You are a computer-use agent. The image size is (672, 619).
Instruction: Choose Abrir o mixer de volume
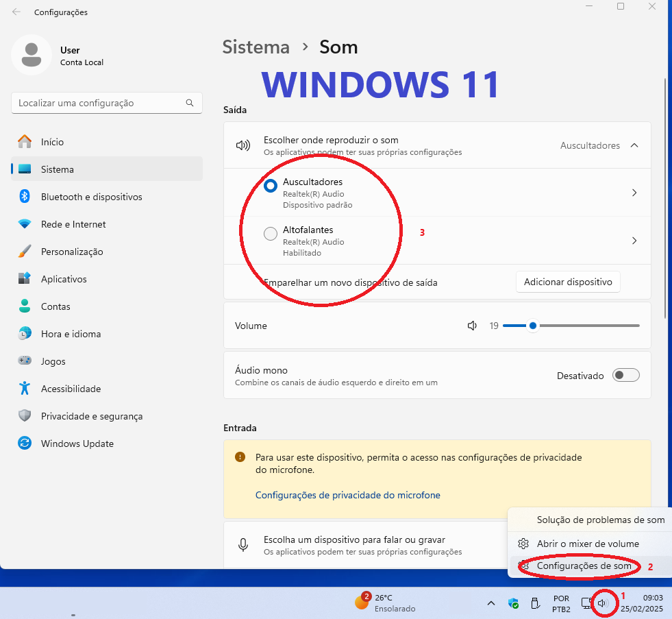(588, 544)
